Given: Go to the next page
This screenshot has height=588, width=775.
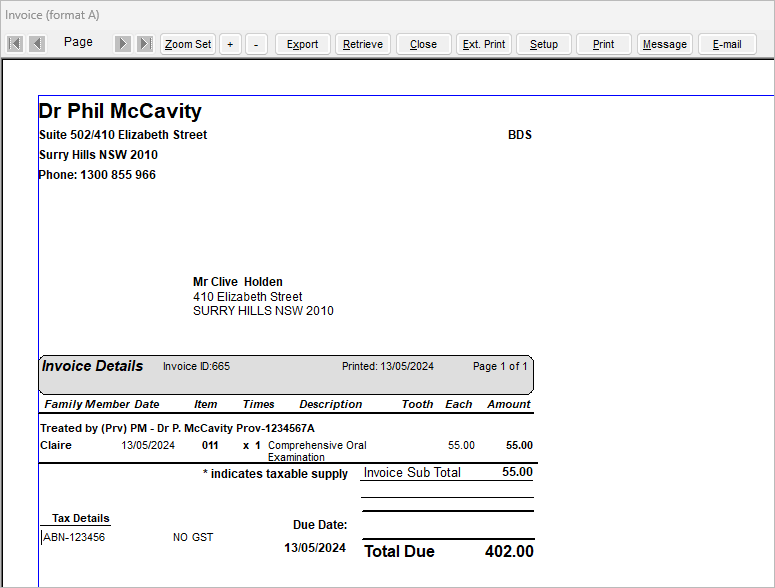Looking at the screenshot, I should pos(123,44).
